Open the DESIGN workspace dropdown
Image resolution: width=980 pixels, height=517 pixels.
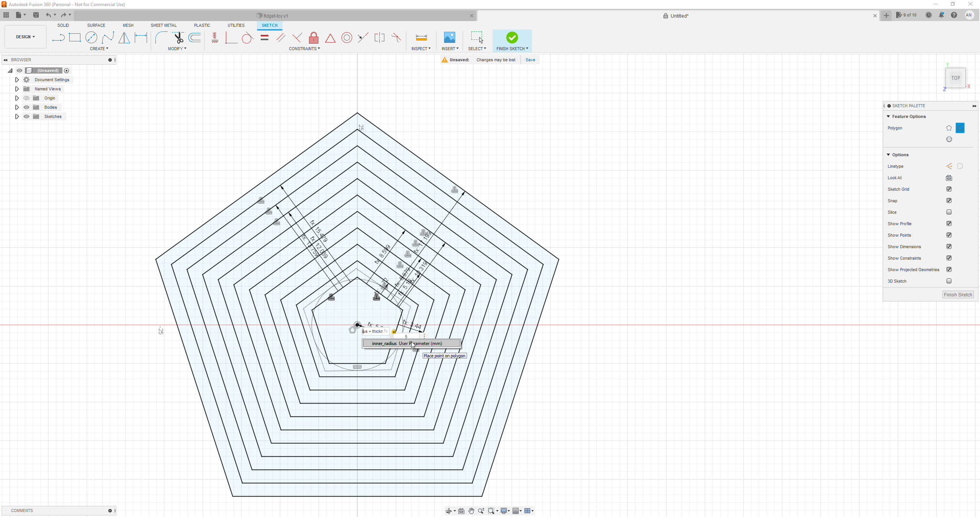pyautogui.click(x=25, y=36)
